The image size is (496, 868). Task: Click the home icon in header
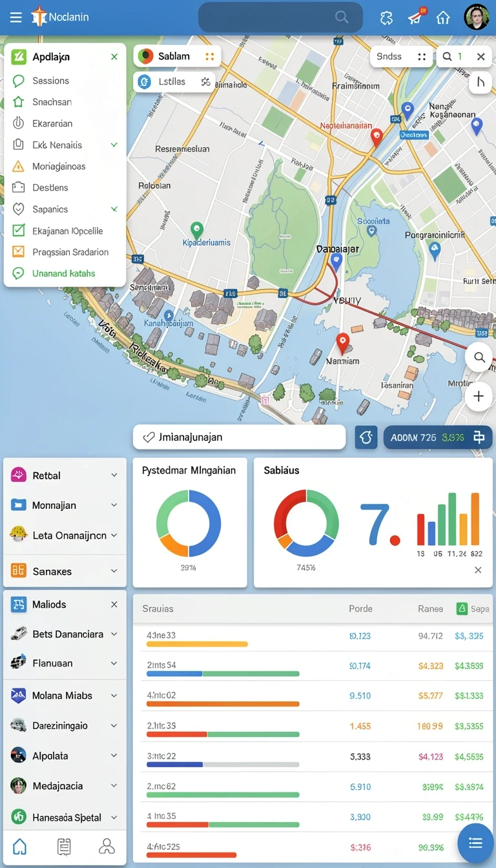[x=443, y=17]
